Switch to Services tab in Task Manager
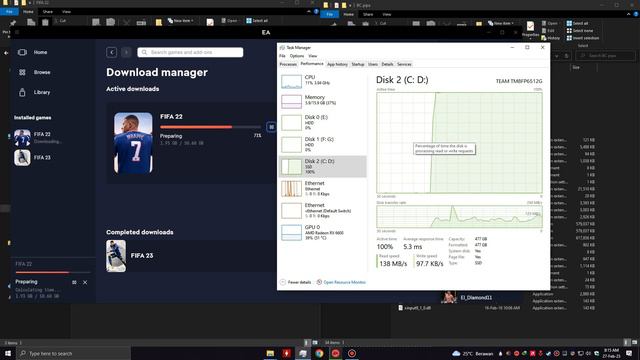The width and height of the screenshot is (640, 360). pyautogui.click(x=404, y=64)
